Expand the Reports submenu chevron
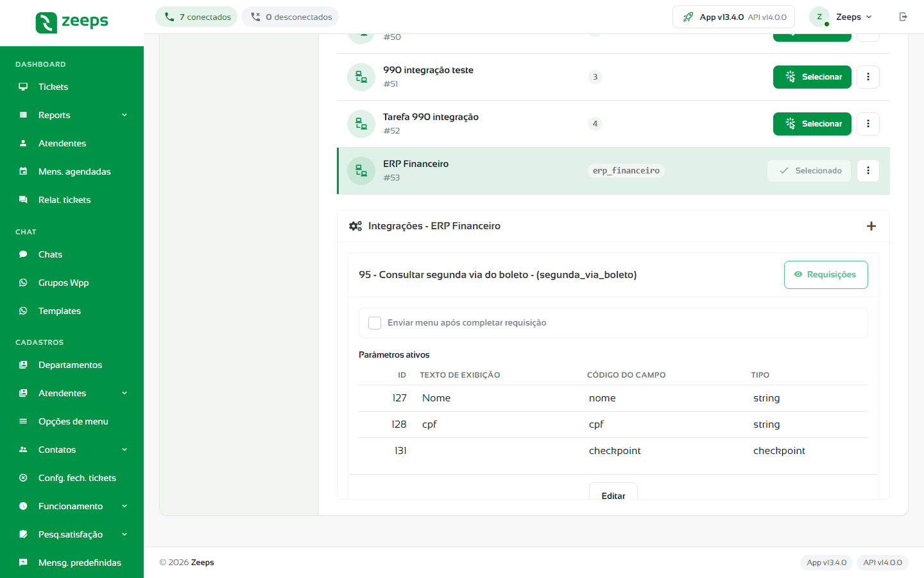The height and width of the screenshot is (578, 924). pos(124,115)
